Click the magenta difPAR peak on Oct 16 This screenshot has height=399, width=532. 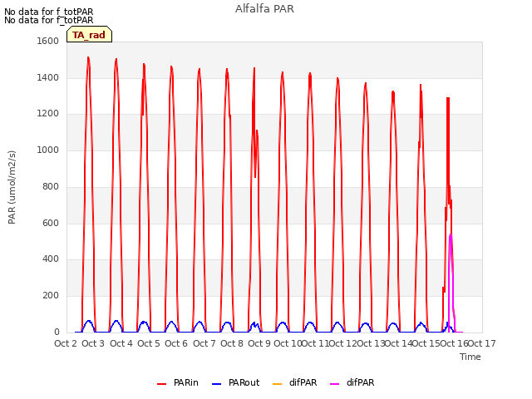pos(451,234)
